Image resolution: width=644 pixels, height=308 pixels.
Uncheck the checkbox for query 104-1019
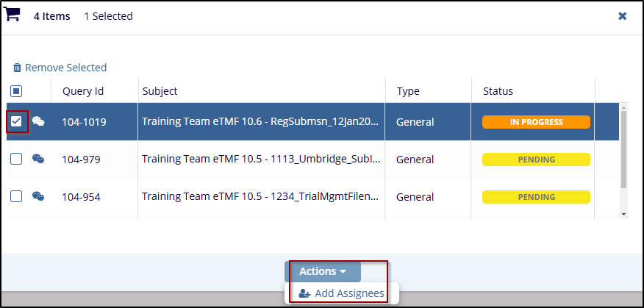(x=16, y=121)
